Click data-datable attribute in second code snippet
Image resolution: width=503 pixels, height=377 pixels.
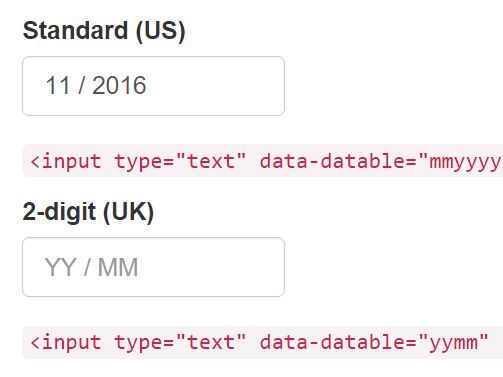334,342
